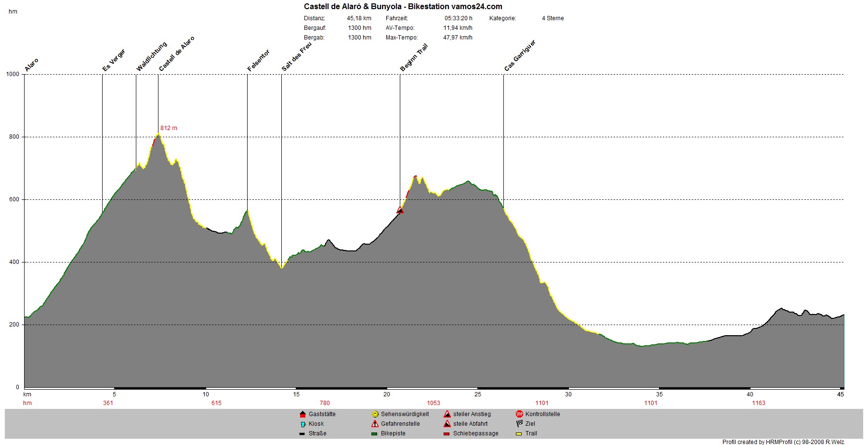The image size is (868, 445).
Task: Click the steiler Anstieg triangle icon
Action: (447, 414)
